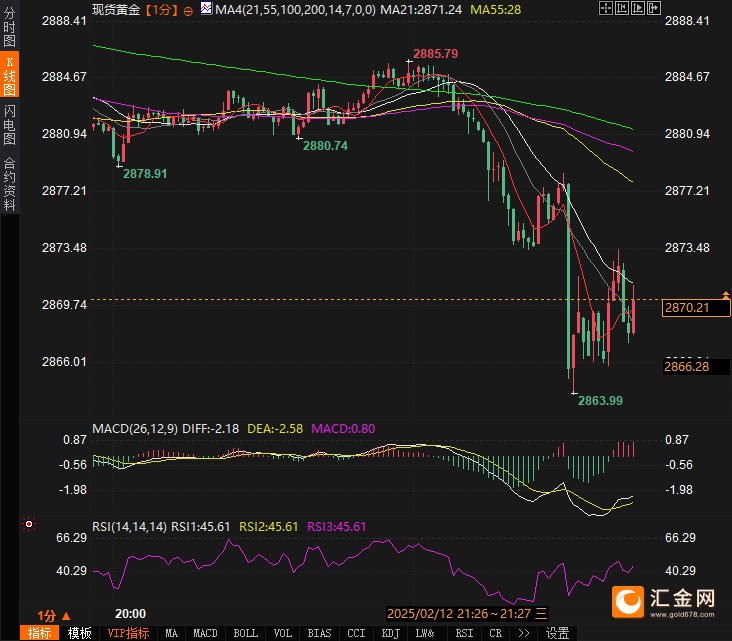Toggle the BOLL indicator on chart
Viewport: 732px width, 641px height.
point(245,633)
